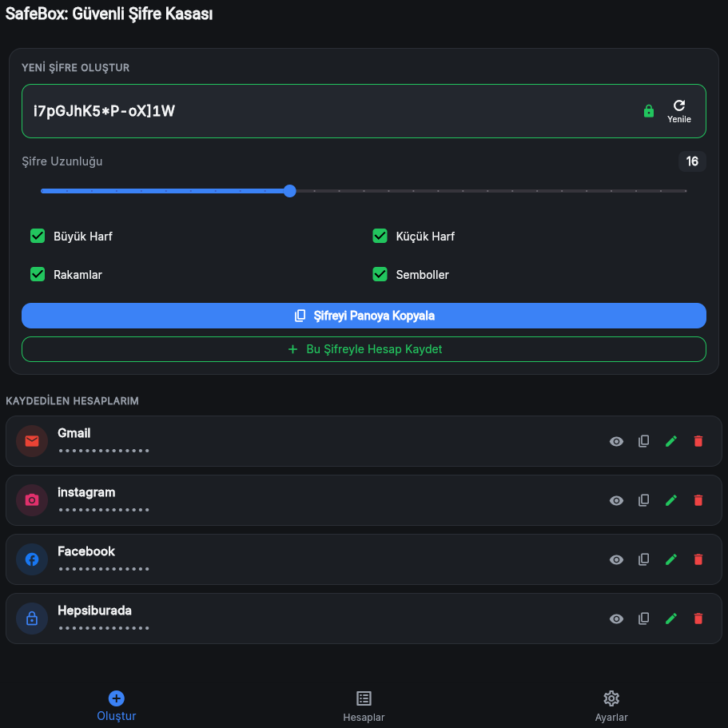Copy the Gmail password
The width and height of the screenshot is (728, 728).
pyautogui.click(x=643, y=441)
